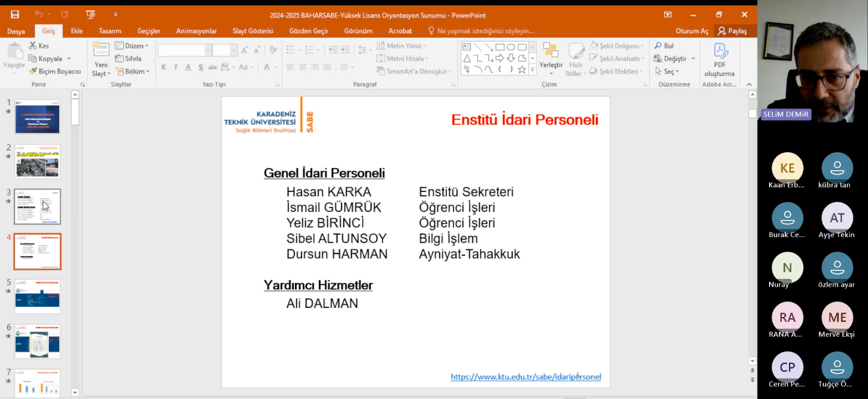Switch to the Gözden Geçir tab

click(x=308, y=31)
